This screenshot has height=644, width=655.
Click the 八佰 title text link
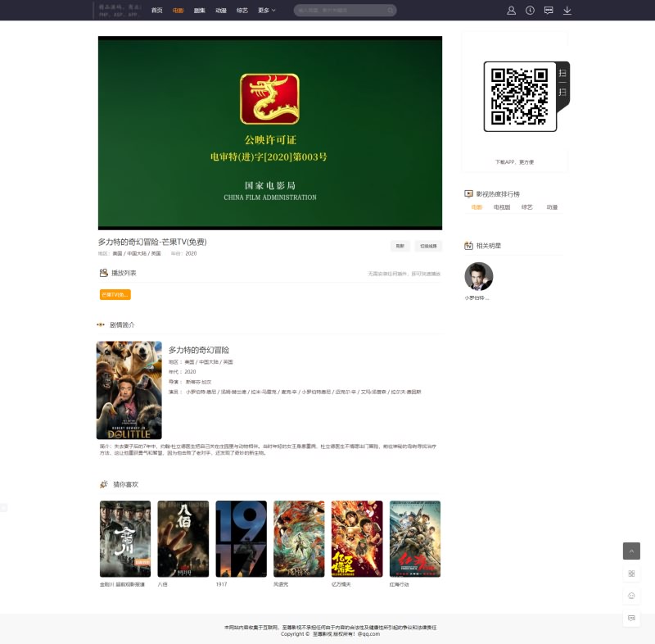point(162,584)
